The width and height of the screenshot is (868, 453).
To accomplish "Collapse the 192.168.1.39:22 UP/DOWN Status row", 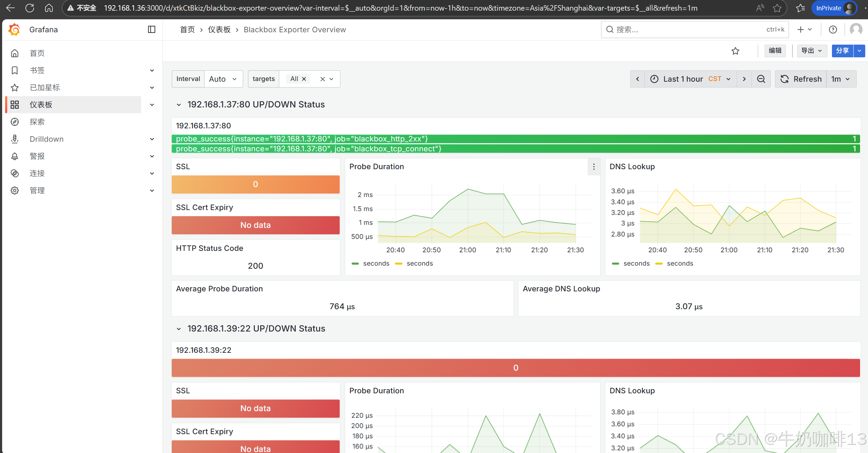I will 179,329.
